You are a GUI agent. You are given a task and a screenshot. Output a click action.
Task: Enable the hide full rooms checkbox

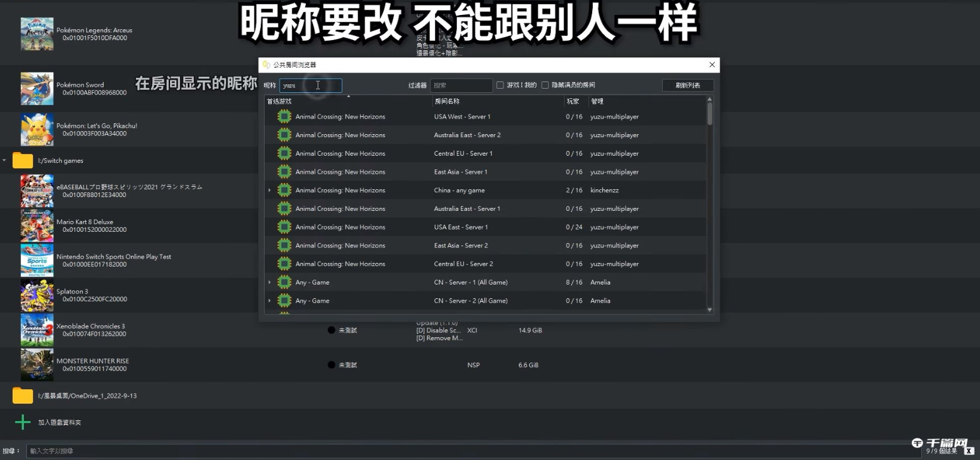[x=545, y=85]
